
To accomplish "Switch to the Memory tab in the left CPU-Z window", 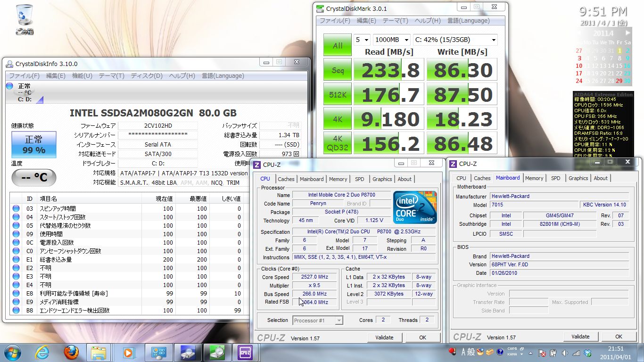I will point(338,179).
